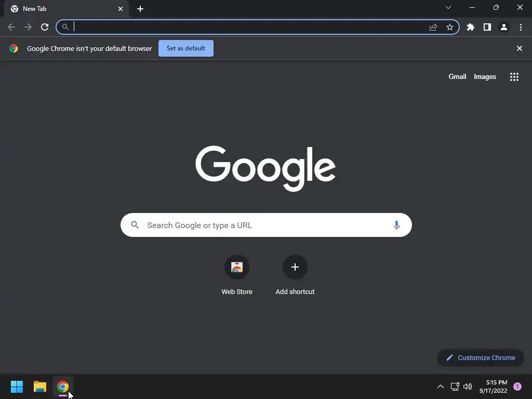Click the search magnifier in Google box

(135, 225)
